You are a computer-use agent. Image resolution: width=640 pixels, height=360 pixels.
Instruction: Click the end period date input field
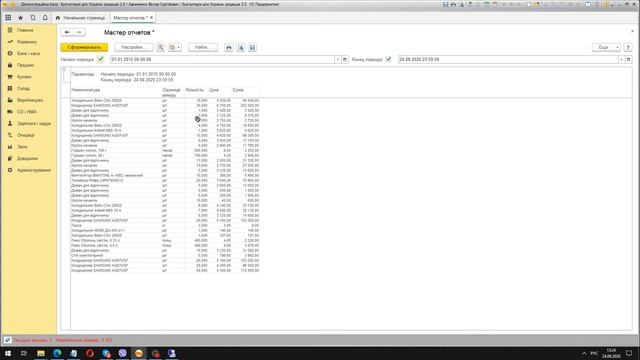(508, 60)
